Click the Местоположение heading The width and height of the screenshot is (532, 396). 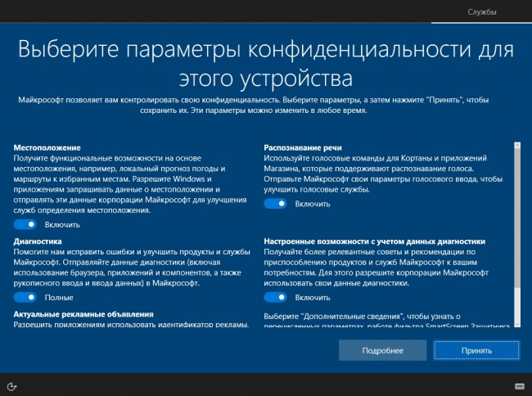click(47, 148)
